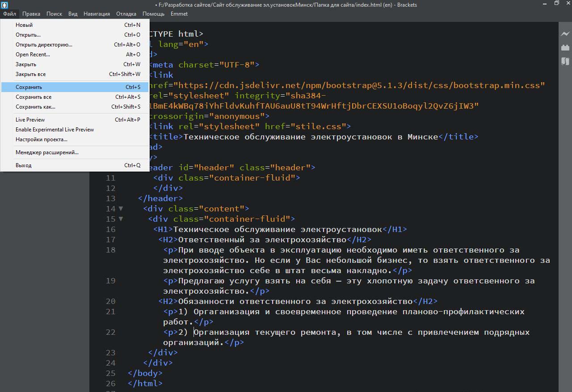The width and height of the screenshot is (572, 392).
Task: Click Менеджер расширений... in the menu
Action: click(x=47, y=152)
